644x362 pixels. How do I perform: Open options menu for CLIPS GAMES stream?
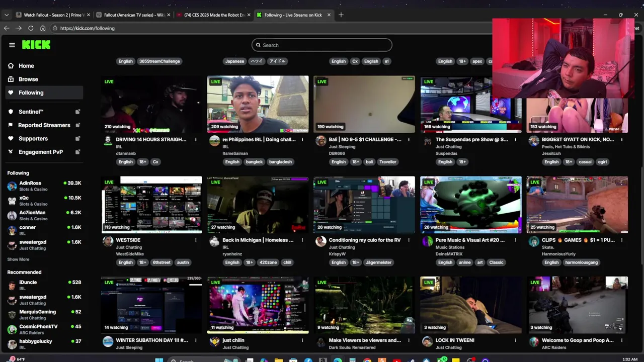pyautogui.click(x=622, y=240)
